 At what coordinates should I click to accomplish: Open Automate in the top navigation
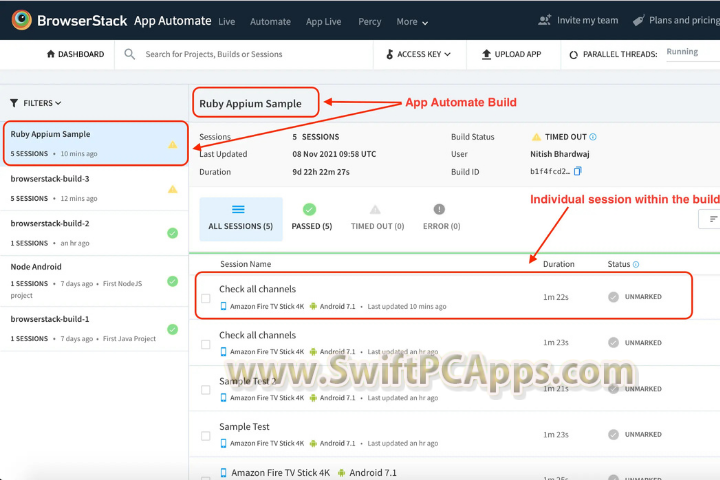coord(270,22)
